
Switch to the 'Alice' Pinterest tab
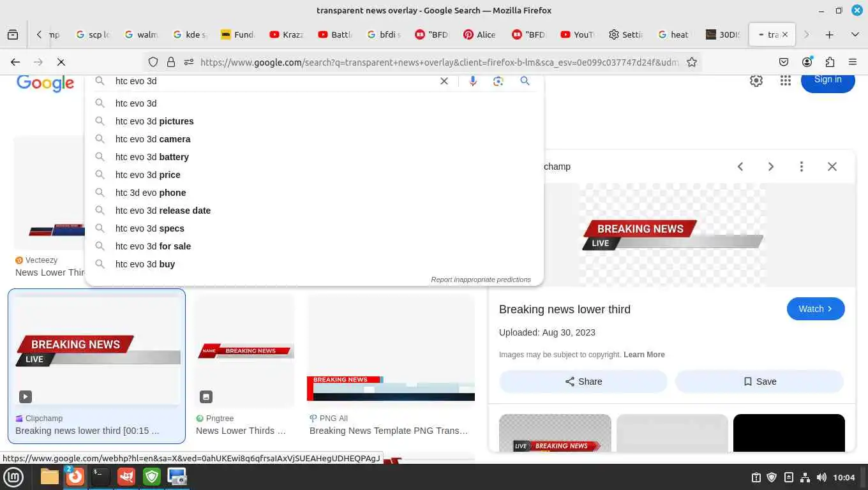[480, 34]
